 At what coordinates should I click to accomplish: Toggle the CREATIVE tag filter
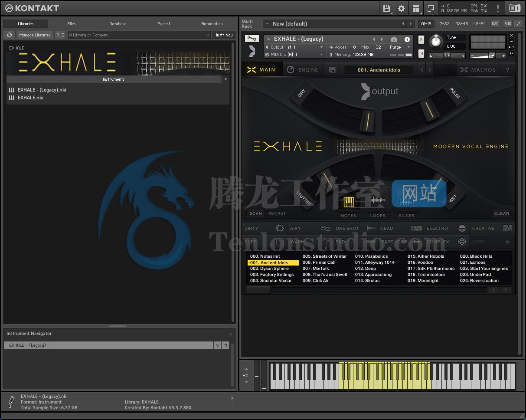point(492,228)
